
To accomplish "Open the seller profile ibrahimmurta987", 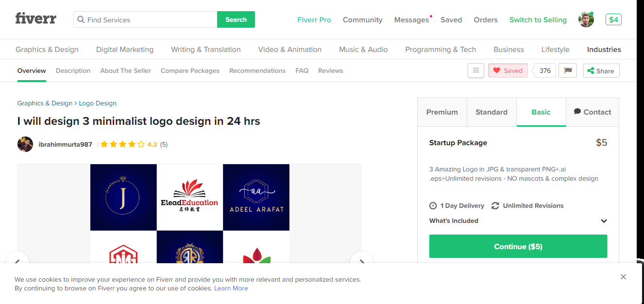I will 65,144.
